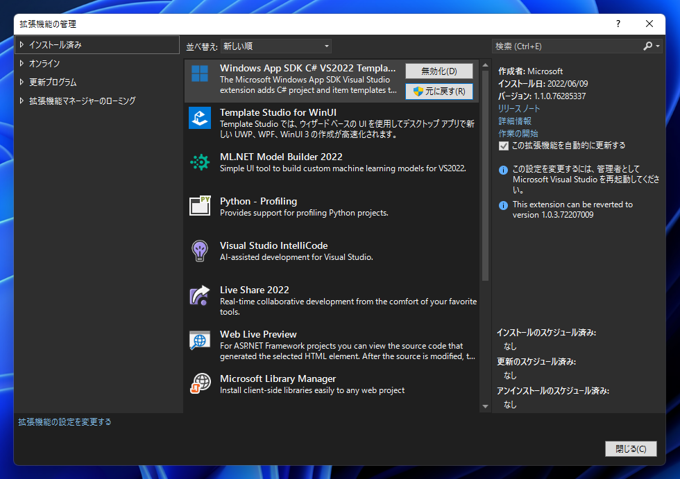Viewport: 680px width, 479px height.
Task: Select ML.NET Model Builder 2022 title
Action: point(281,156)
